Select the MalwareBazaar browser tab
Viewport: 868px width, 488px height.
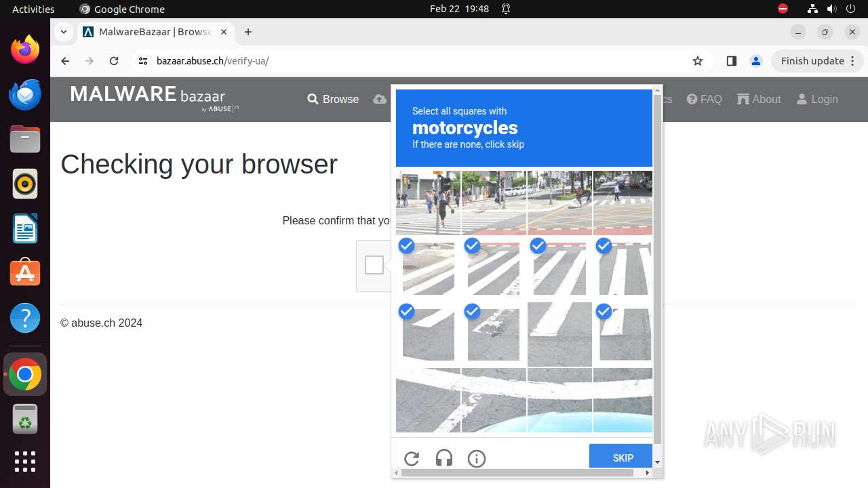tap(156, 32)
